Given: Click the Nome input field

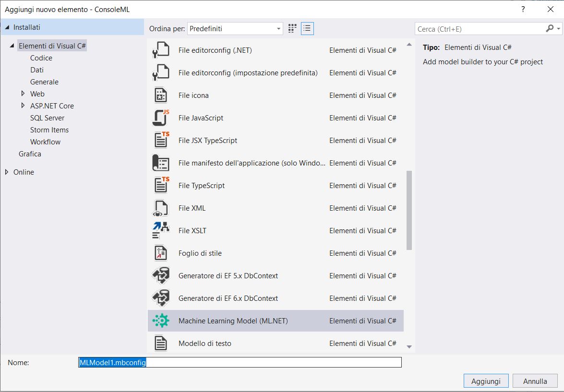Looking at the screenshot, I should click(240, 362).
